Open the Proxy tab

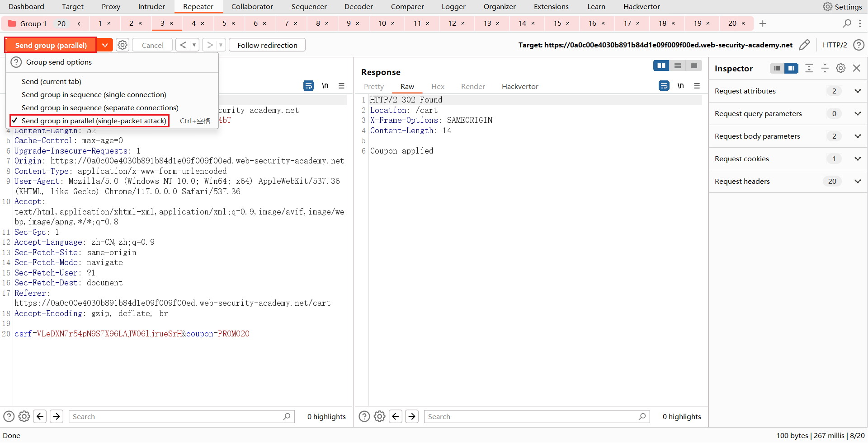(111, 7)
